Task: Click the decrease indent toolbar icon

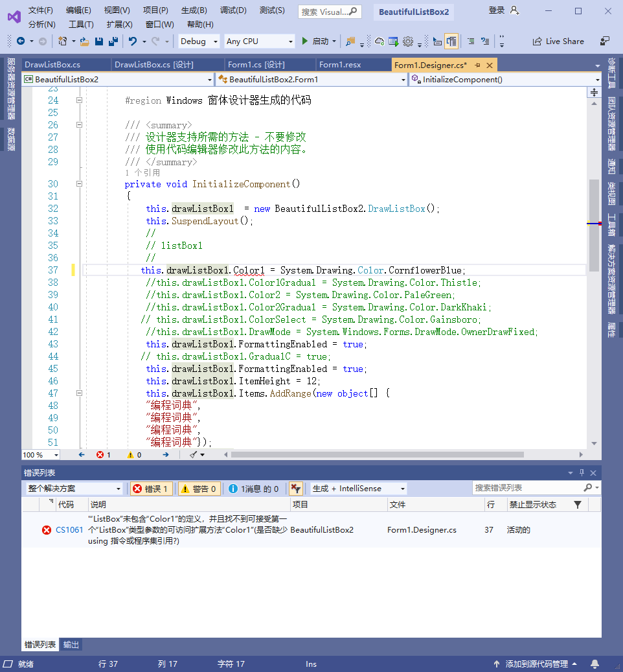Action: coord(471,41)
